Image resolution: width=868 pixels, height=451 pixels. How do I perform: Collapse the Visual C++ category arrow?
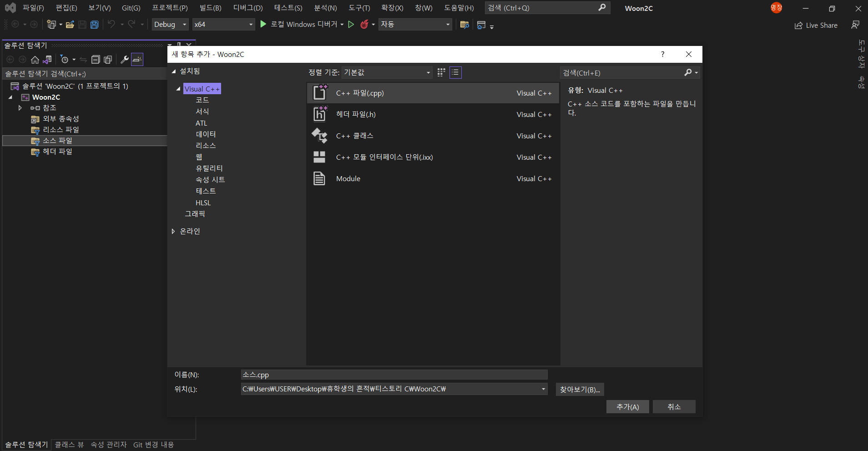point(178,89)
